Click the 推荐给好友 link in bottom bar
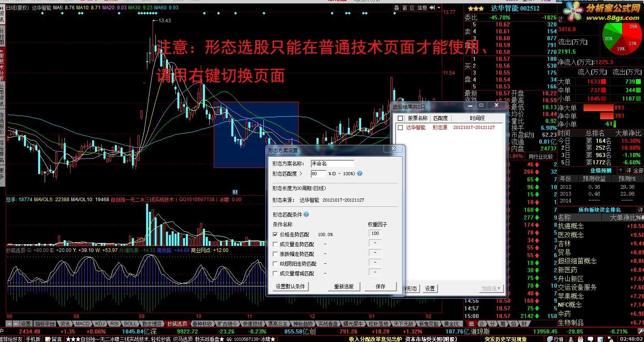Image resolution: width=644 pixels, height=342 pixels. point(11,339)
